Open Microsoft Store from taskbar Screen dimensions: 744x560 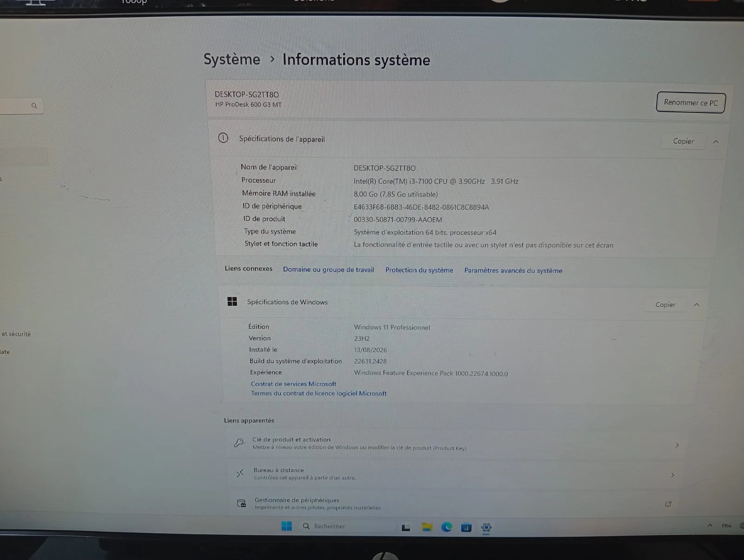point(466,527)
